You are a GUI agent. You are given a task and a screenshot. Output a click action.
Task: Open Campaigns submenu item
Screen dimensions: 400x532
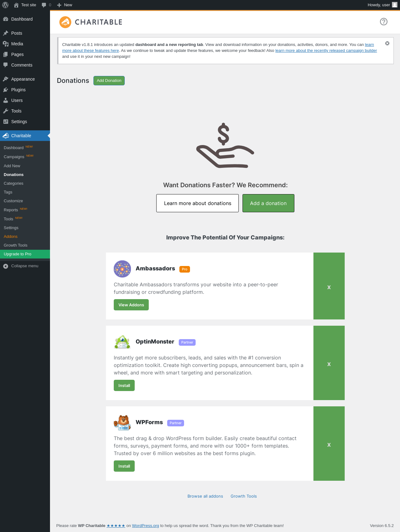pyautogui.click(x=25, y=157)
